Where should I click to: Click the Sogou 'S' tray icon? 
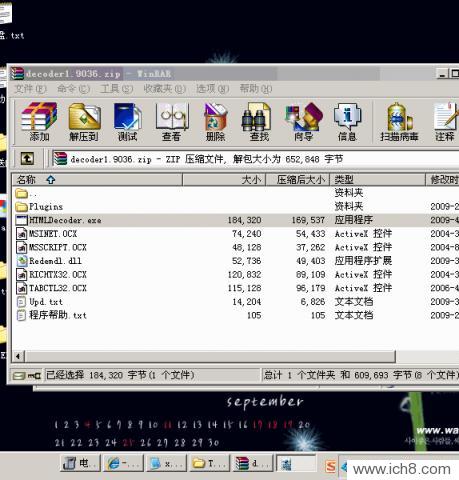[330, 467]
